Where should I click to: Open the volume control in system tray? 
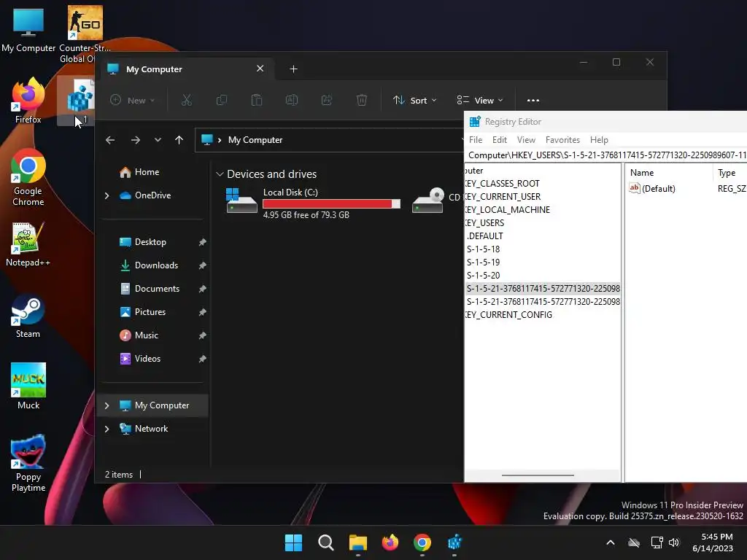pos(674,542)
